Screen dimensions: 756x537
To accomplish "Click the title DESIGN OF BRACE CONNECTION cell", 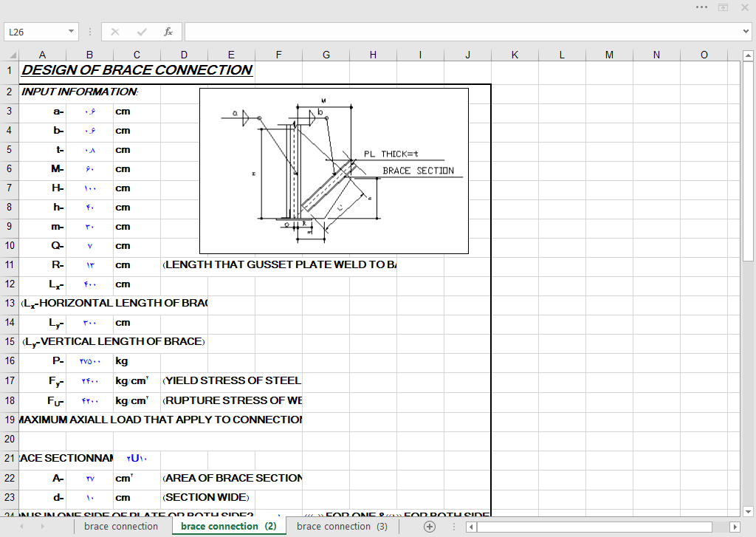I will click(x=137, y=70).
